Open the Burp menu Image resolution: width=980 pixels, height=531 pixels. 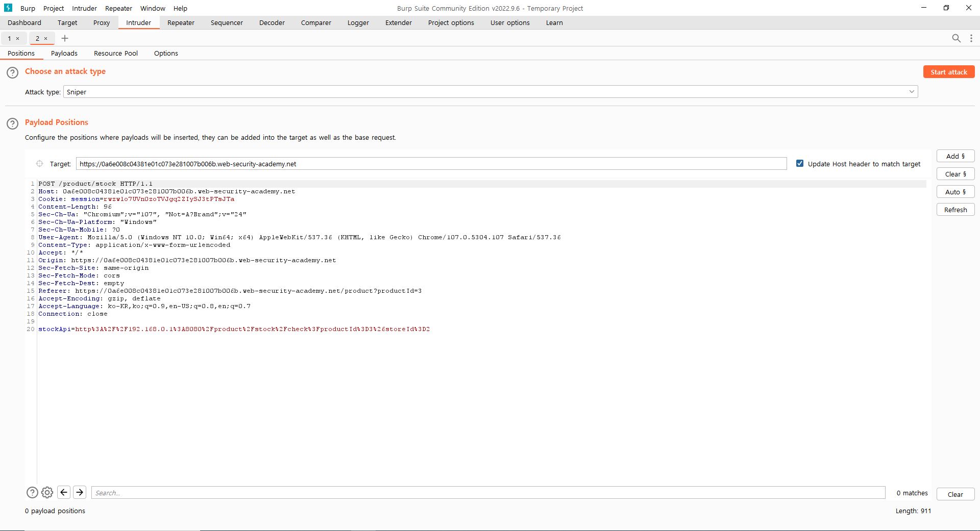pyautogui.click(x=28, y=8)
